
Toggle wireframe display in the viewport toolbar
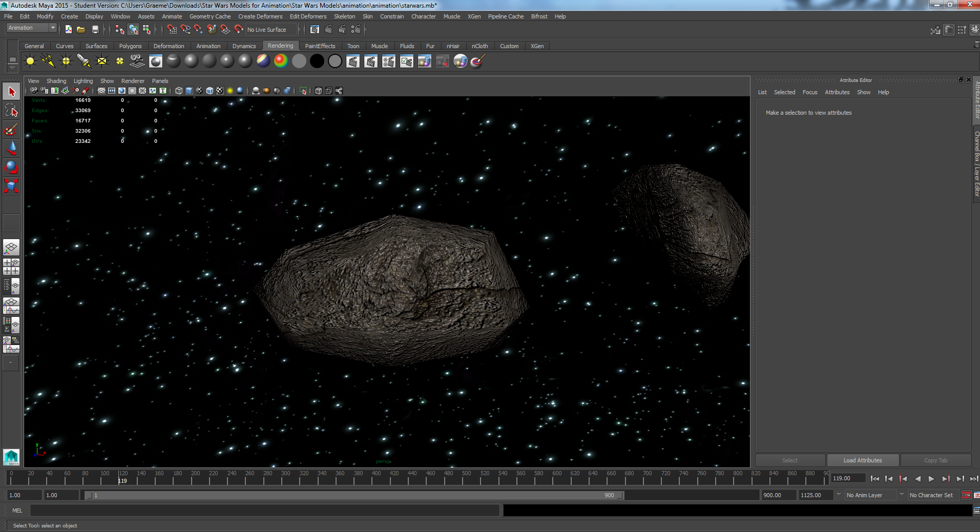coord(179,91)
